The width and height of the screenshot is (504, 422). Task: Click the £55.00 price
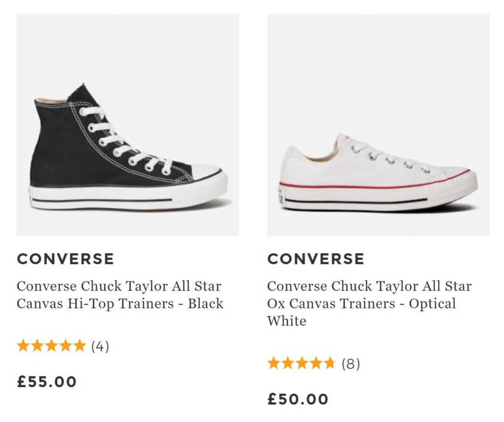[47, 382]
